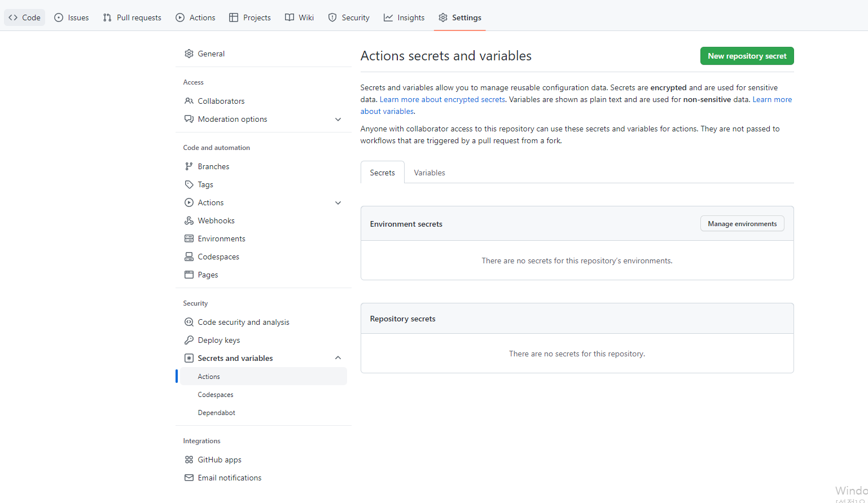Screen dimensions: 868x503
Task: Click the Code brackets icon in top nav
Action: pos(13,17)
